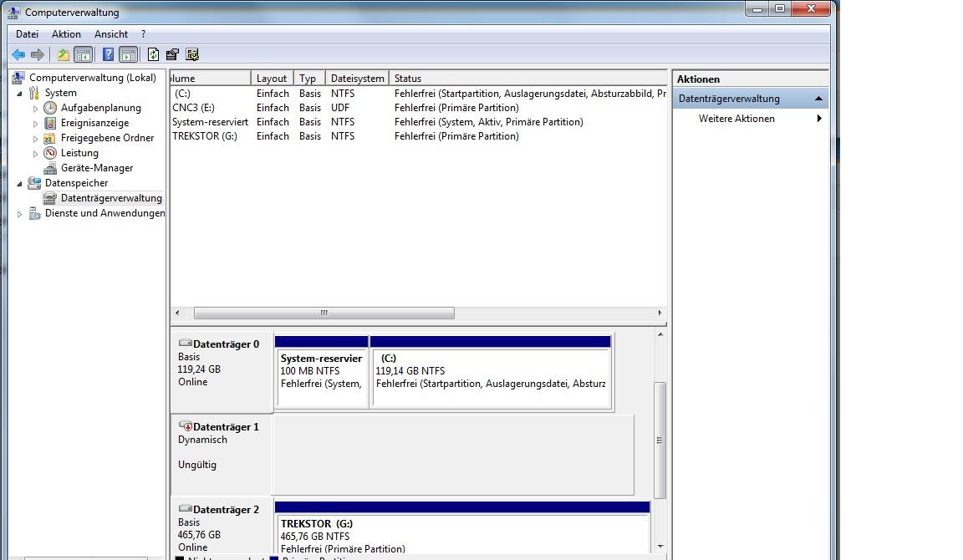Sort by Layout column header
This screenshot has width=963, height=560.
click(x=272, y=78)
